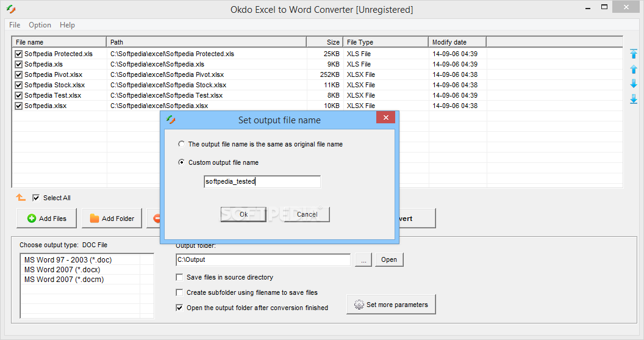Click the custom file name text field
This screenshot has height=340, width=644.
pyautogui.click(x=262, y=181)
